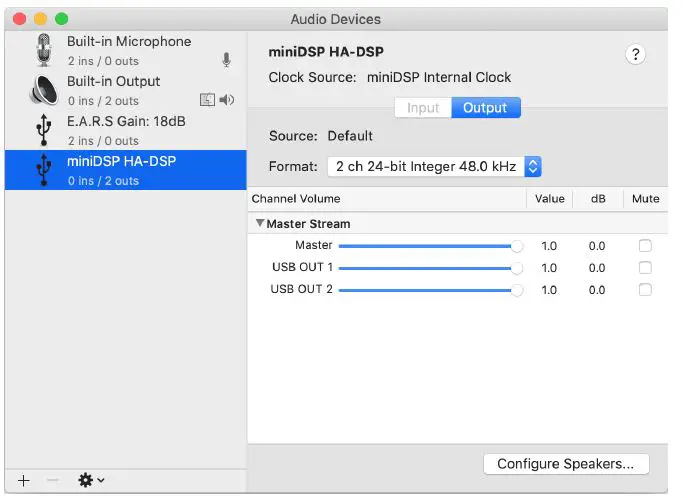
Task: Click USB OUT 1 dB value 0.0
Action: point(597,268)
